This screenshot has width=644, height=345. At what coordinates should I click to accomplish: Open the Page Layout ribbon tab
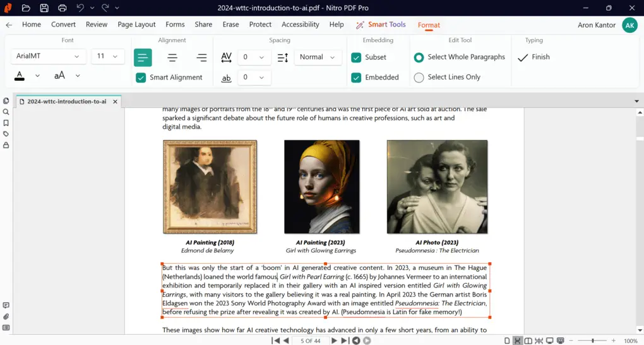[x=136, y=25]
